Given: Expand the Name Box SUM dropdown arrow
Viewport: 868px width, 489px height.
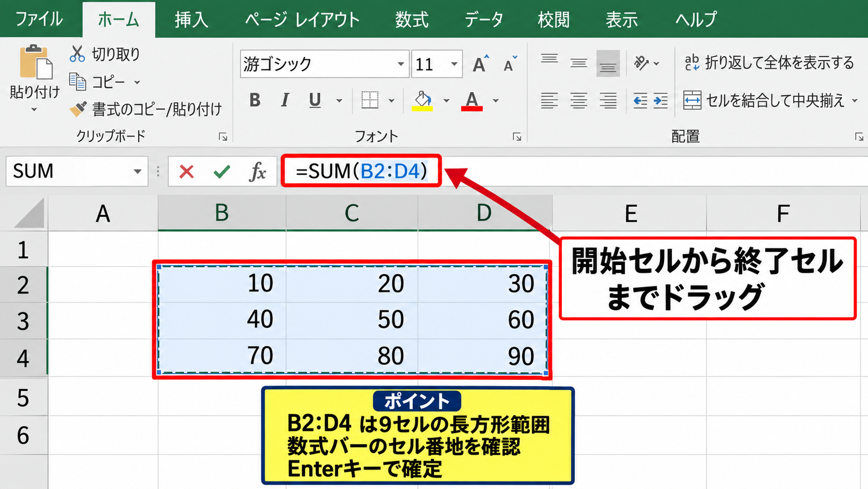Looking at the screenshot, I should click(137, 171).
